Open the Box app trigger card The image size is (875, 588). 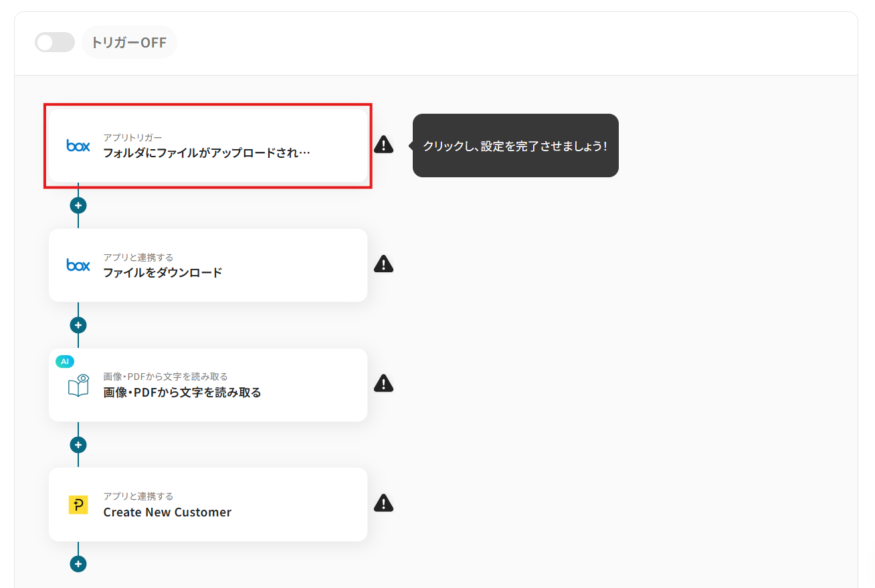click(x=208, y=145)
